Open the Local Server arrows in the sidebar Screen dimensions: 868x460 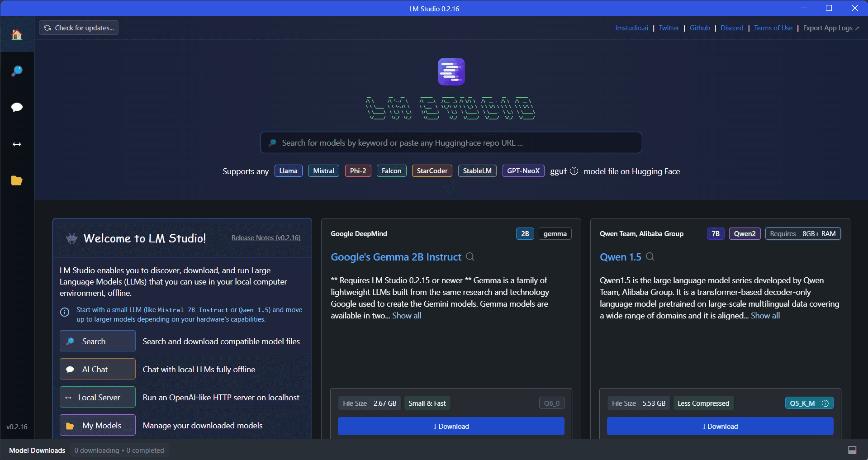[x=17, y=144]
